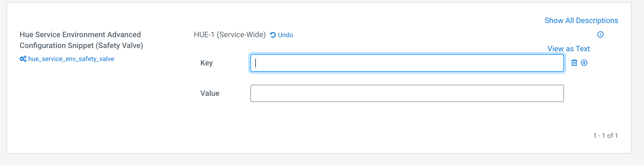
Task: Click the Undo text link
Action: point(285,35)
